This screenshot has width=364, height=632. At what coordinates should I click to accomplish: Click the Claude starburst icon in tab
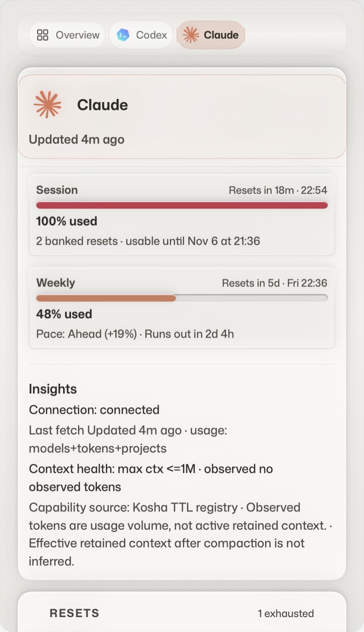click(x=190, y=35)
